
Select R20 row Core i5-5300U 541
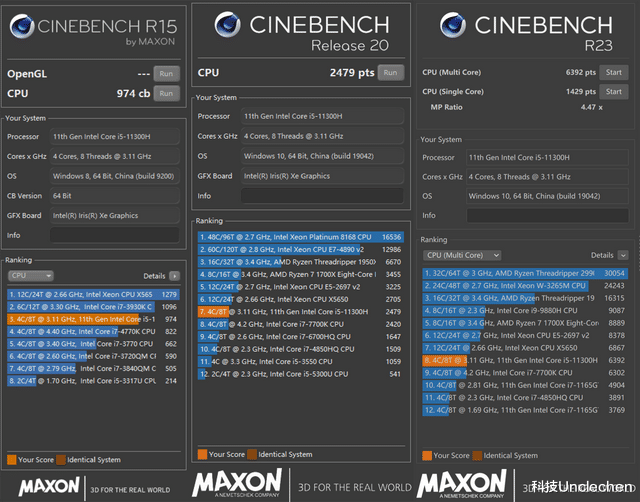coord(300,374)
